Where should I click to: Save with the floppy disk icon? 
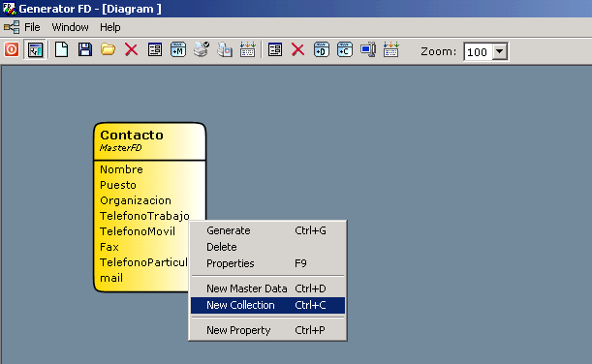coord(85,49)
